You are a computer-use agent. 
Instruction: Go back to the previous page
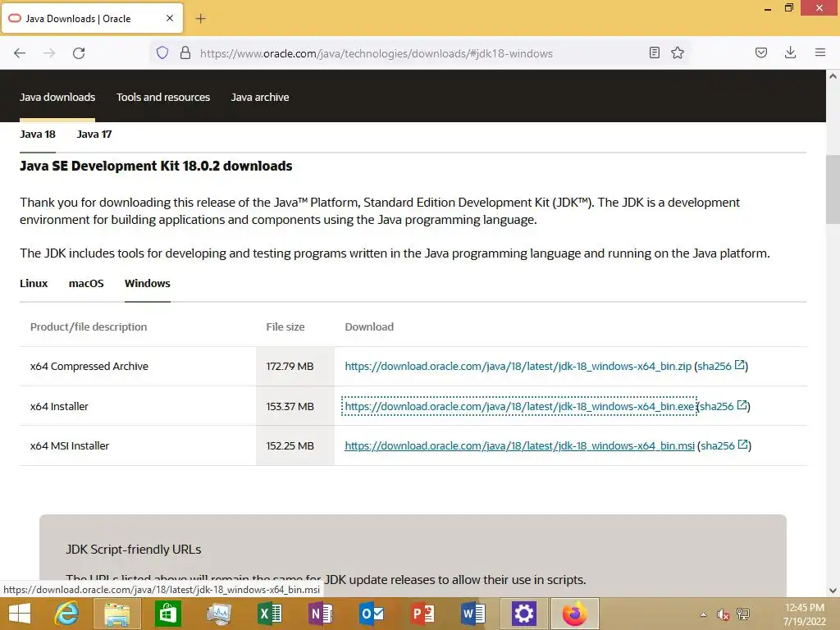(x=20, y=53)
